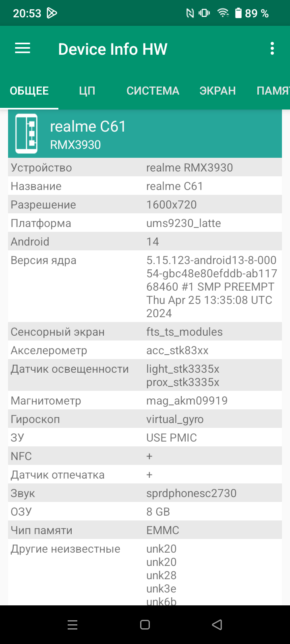Open the ЭКРАН tab

[x=217, y=91]
